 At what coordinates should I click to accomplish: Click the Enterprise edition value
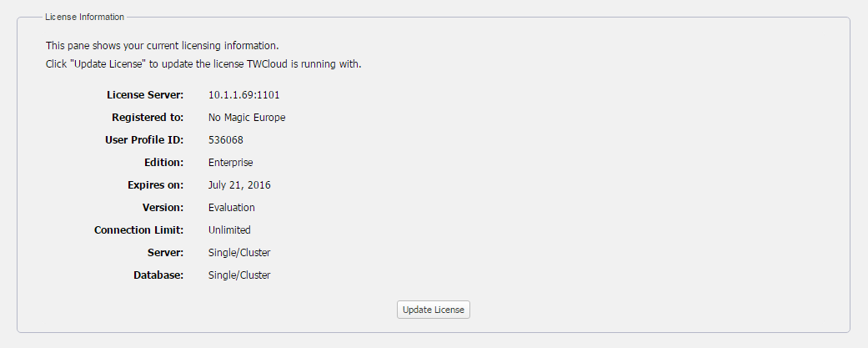point(231,163)
